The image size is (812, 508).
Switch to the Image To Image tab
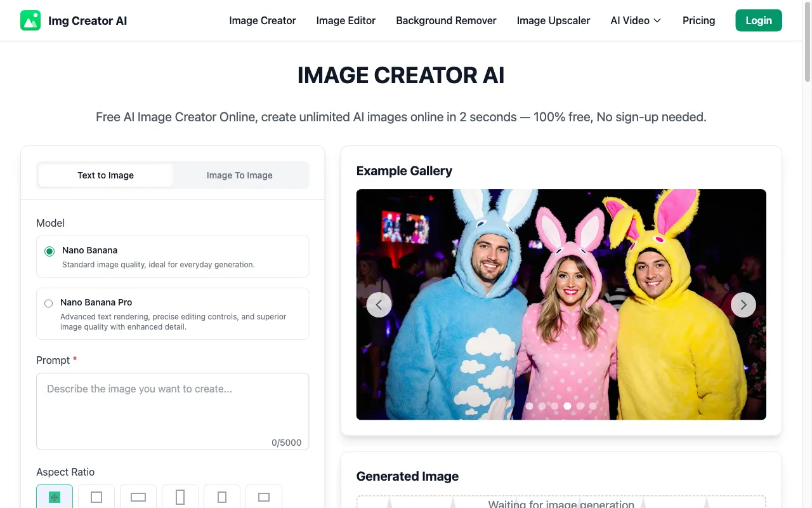pyautogui.click(x=240, y=175)
